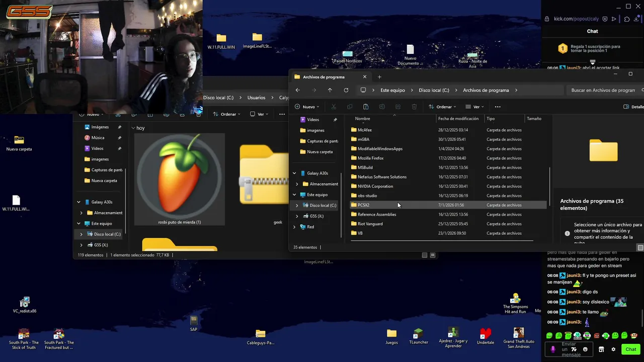
Task: Open Kick chat settings gear icon
Action: (613, 349)
